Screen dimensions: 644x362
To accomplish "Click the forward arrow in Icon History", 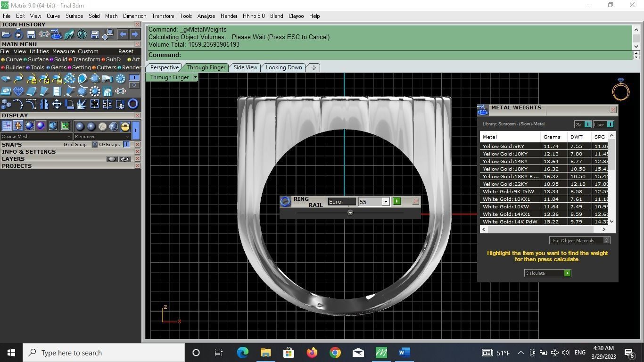I will tap(135, 34).
